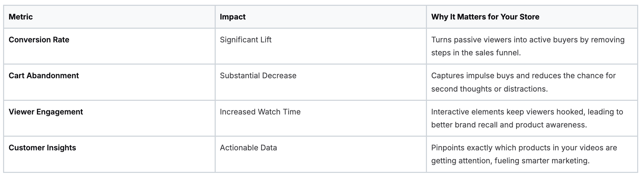Select the Conversion Rate row label

click(x=39, y=40)
